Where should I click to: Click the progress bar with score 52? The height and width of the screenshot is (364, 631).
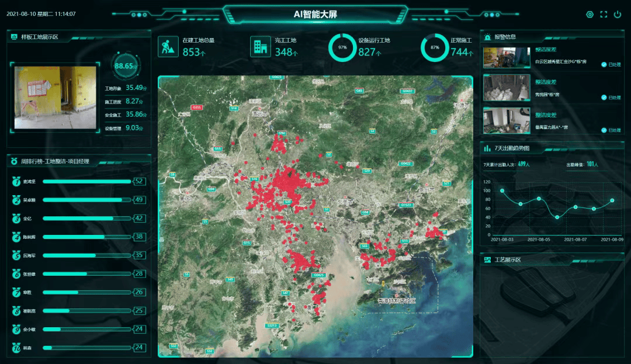click(x=86, y=182)
